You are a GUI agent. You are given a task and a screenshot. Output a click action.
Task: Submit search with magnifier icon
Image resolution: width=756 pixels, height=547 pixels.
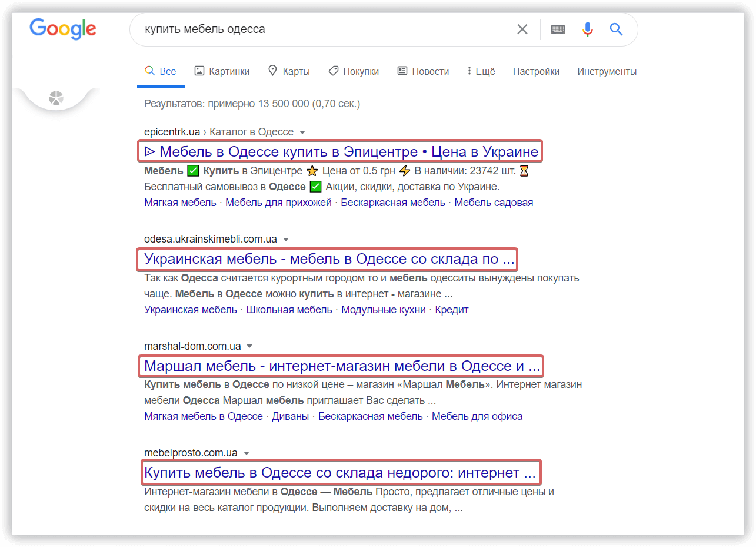(616, 29)
